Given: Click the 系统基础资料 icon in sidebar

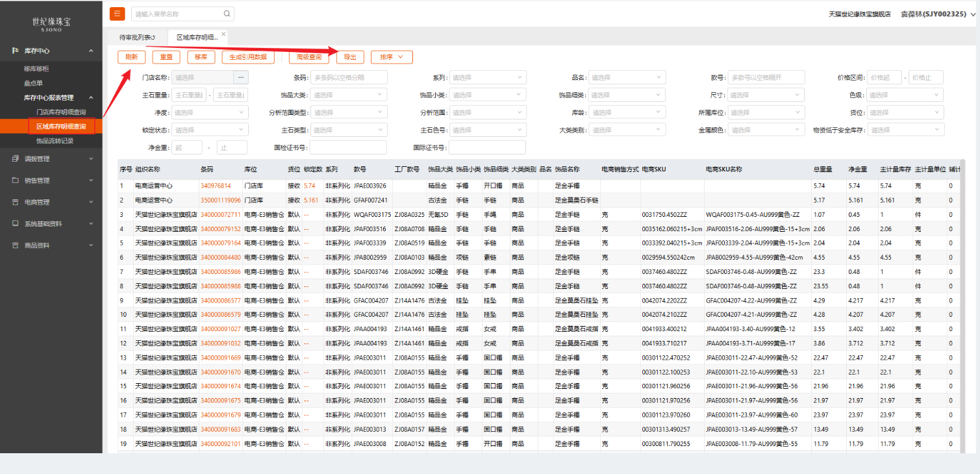Looking at the screenshot, I should (15, 224).
